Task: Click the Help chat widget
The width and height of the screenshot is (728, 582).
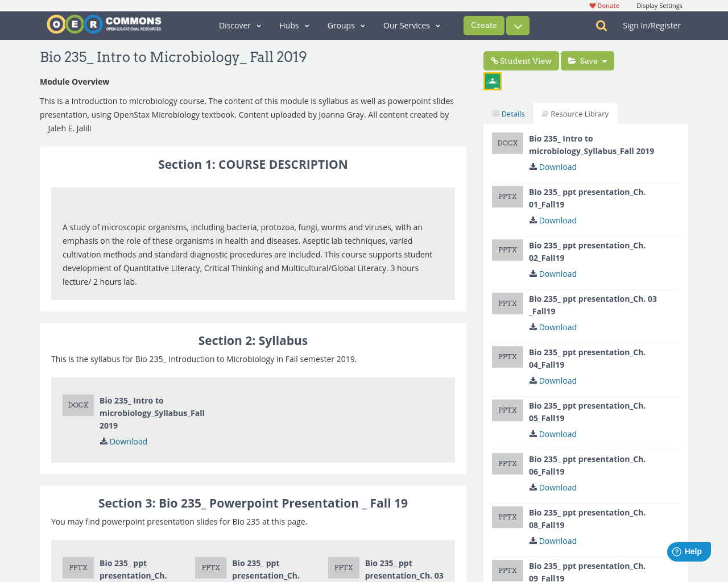Action: pos(689,551)
